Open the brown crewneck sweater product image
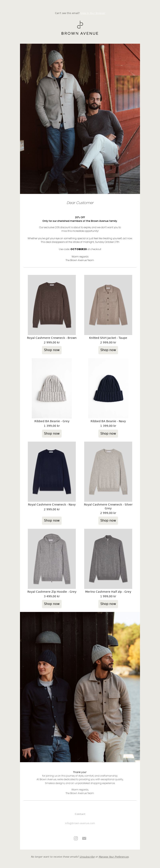 pos(52,305)
